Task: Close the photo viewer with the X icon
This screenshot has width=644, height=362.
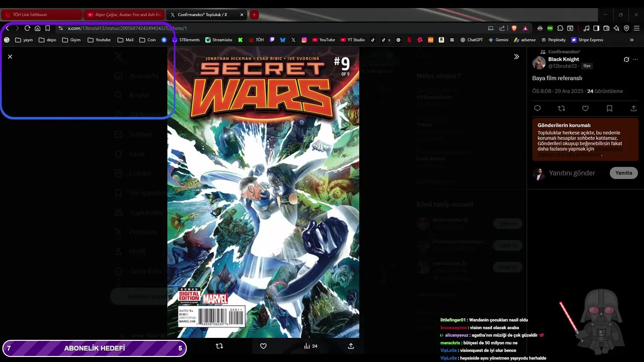Action: click(10, 57)
